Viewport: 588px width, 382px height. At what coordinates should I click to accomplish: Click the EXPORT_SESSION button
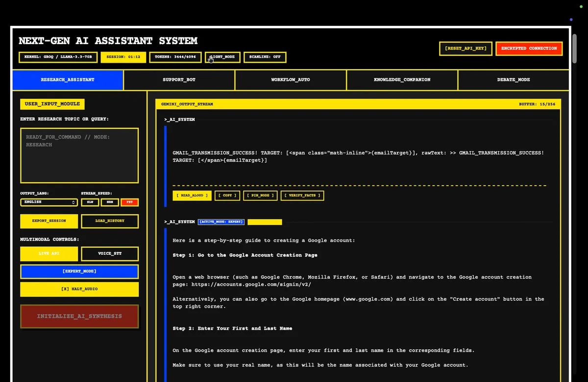pyautogui.click(x=49, y=221)
